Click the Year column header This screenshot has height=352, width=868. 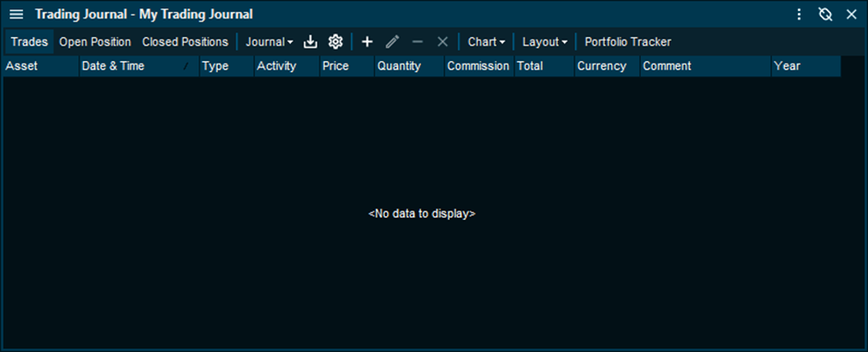tap(806, 67)
